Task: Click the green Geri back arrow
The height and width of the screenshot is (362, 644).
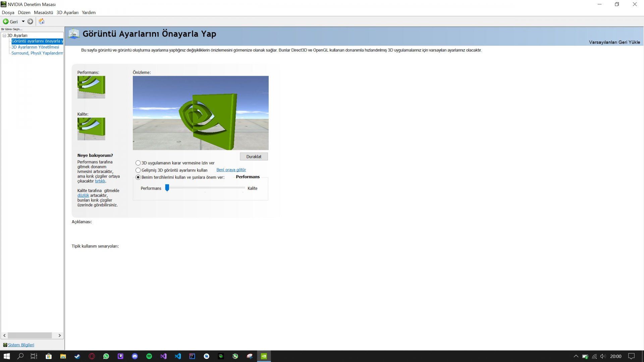Action: pyautogui.click(x=6, y=21)
